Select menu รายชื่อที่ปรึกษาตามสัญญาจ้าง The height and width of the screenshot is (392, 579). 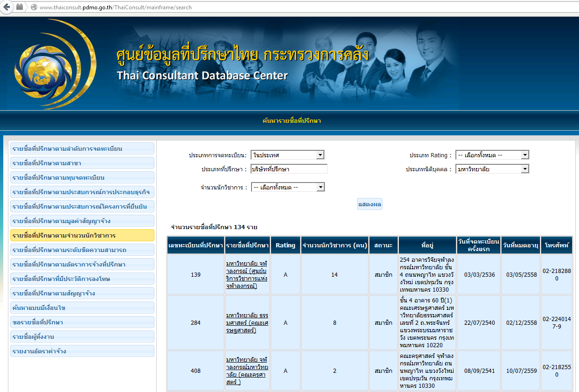(82, 293)
